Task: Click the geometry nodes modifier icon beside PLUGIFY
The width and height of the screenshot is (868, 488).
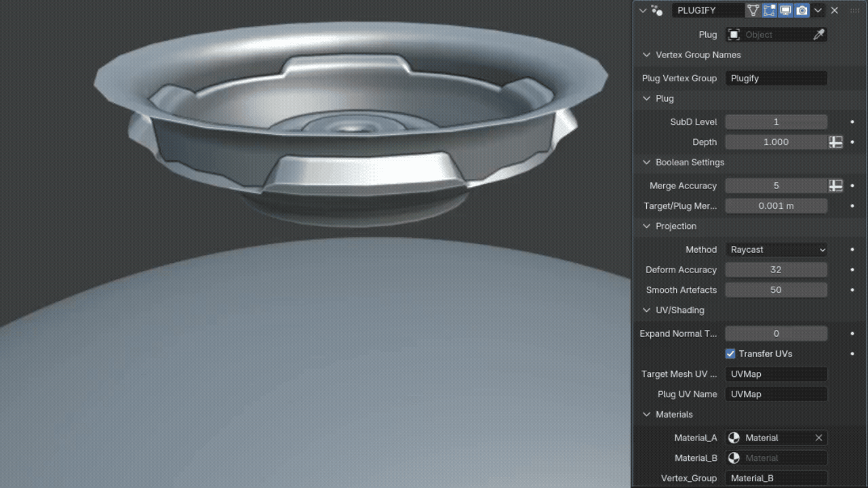Action: [x=656, y=10]
